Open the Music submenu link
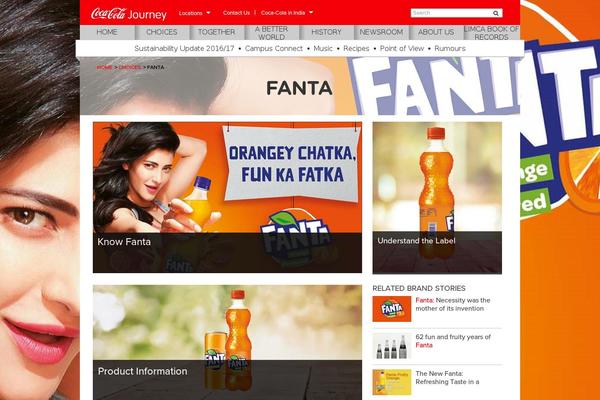 (x=323, y=49)
